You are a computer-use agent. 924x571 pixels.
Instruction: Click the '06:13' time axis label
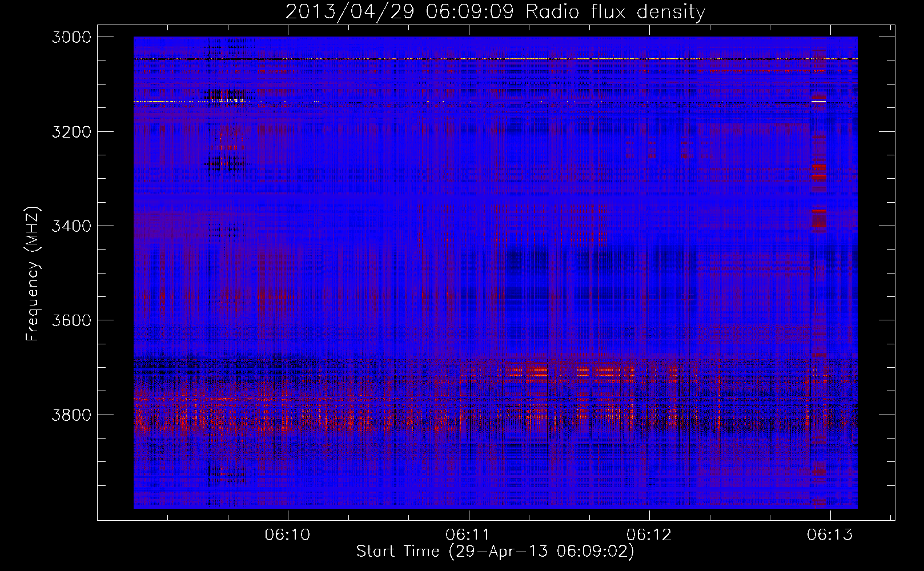pyautogui.click(x=830, y=534)
